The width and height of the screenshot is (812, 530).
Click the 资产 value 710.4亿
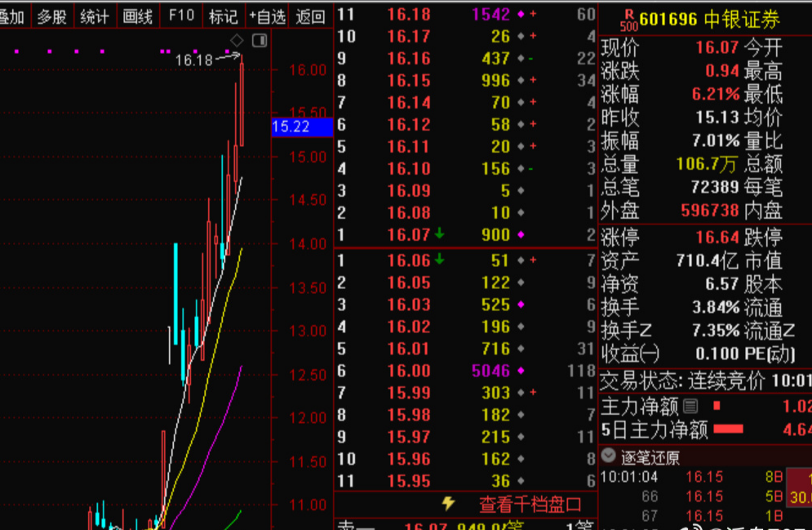(x=708, y=261)
